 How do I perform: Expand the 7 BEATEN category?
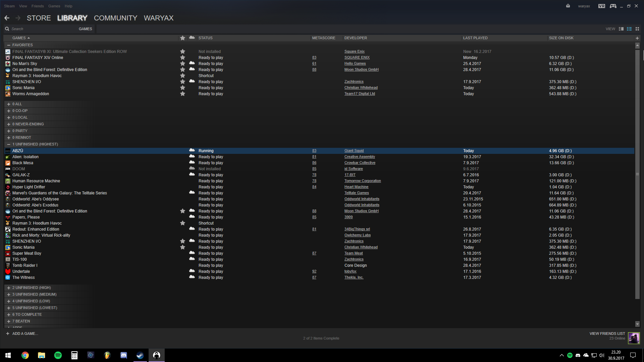click(x=9, y=321)
